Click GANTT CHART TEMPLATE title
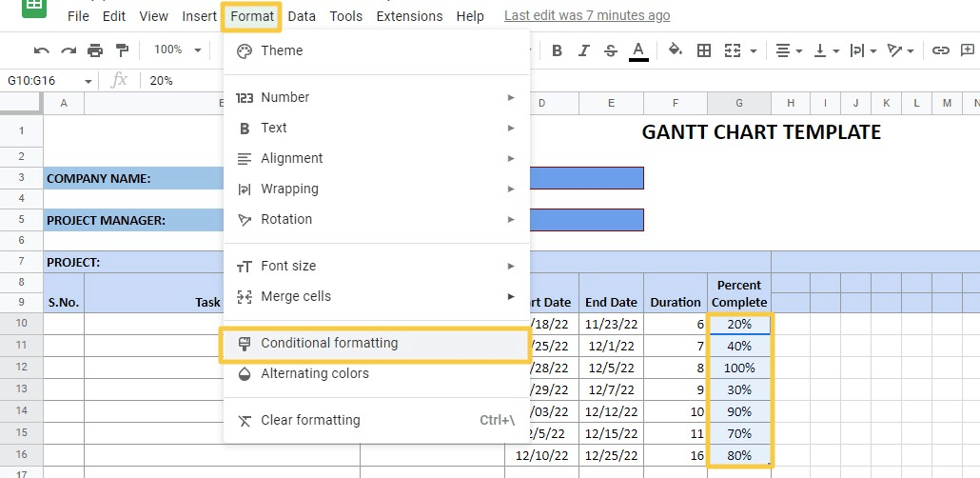 point(761,132)
